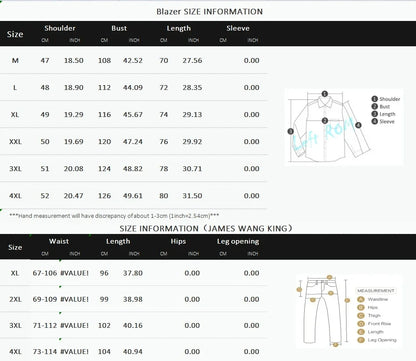Click the 'Waistline' entry in pants legend
This screenshot has height=361, width=416.
click(x=378, y=299)
